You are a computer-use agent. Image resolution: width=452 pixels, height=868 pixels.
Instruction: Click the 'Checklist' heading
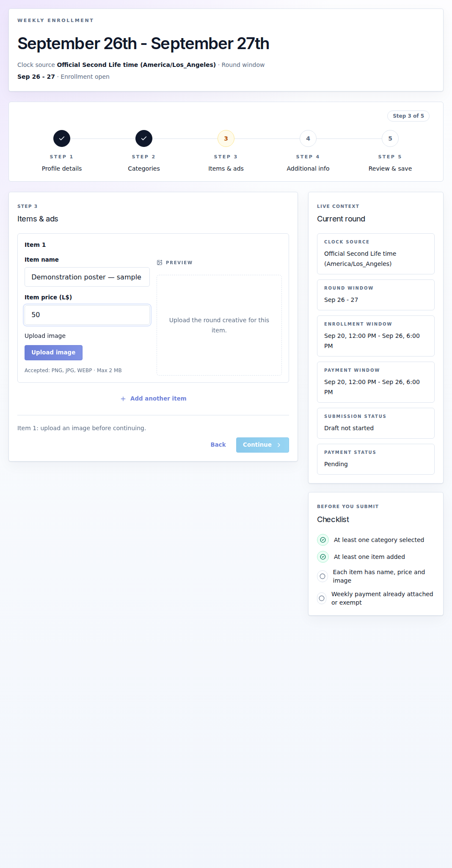[333, 520]
